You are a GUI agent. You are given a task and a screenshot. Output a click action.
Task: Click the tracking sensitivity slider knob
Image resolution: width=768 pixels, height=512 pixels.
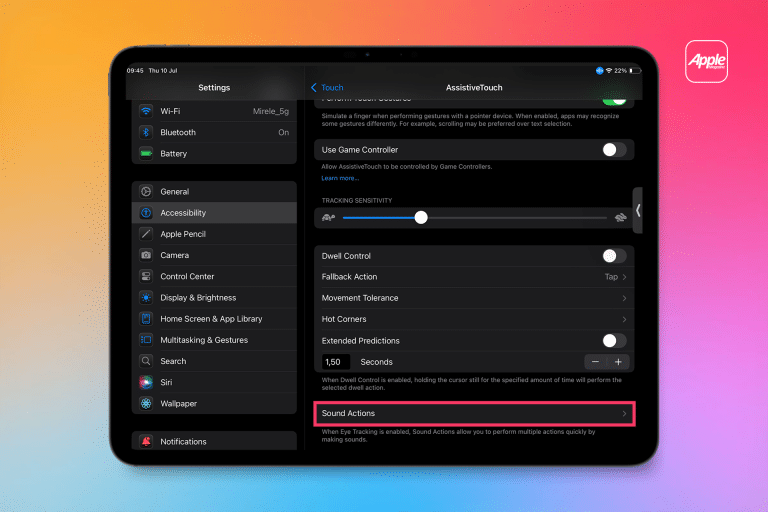(421, 217)
